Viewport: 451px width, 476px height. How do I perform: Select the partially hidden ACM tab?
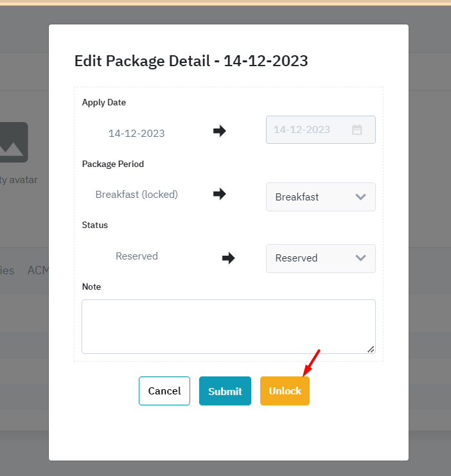pos(38,270)
